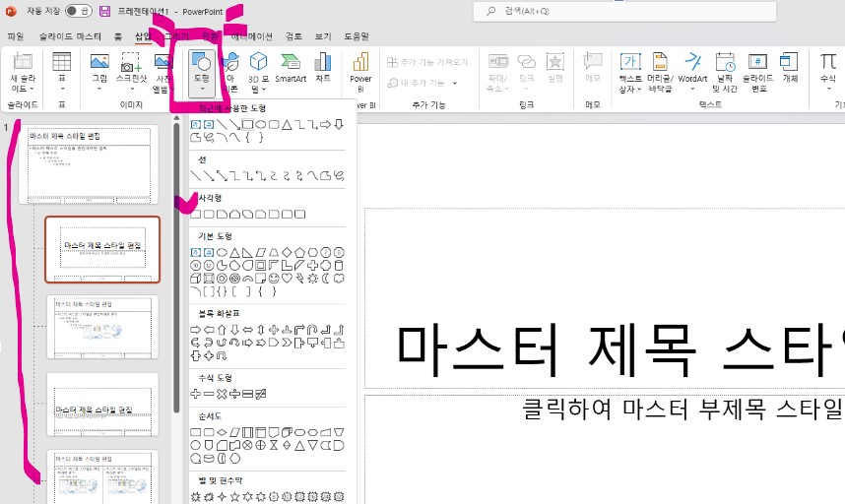Insert a 텍스트 상자 (Text Box)

point(630,73)
